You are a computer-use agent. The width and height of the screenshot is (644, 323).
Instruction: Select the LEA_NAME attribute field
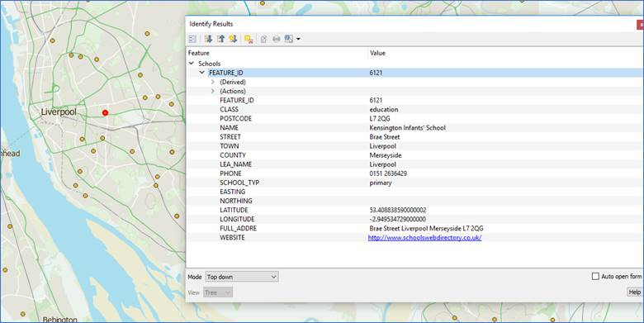[236, 164]
